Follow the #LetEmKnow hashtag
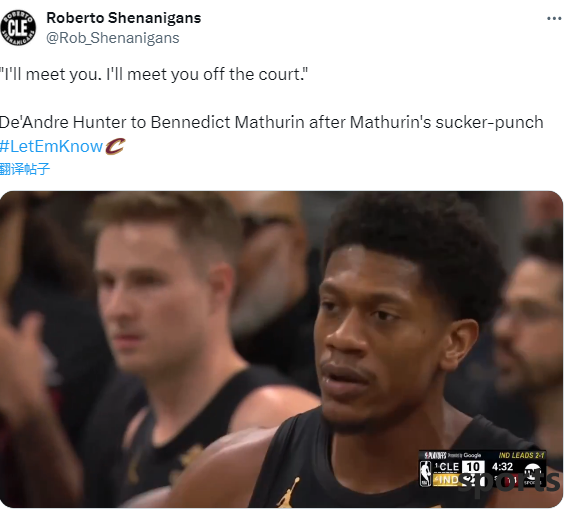Viewport: 575px width, 512px height. [x=51, y=146]
